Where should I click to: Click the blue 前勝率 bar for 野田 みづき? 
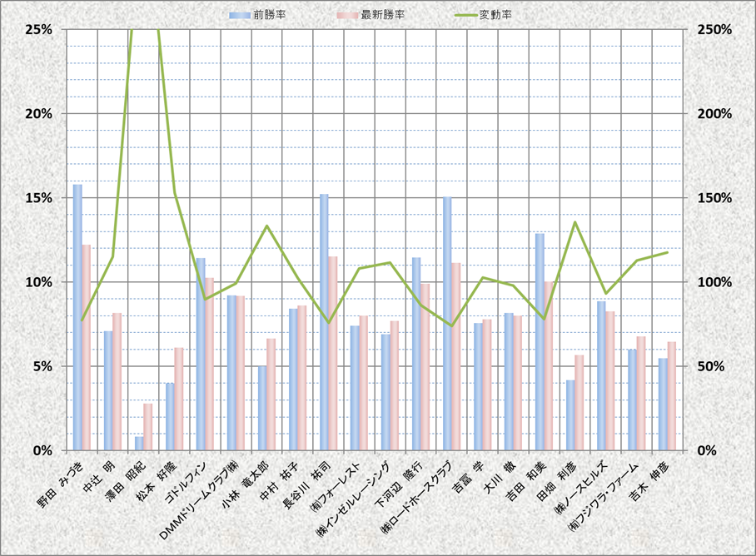point(77,316)
